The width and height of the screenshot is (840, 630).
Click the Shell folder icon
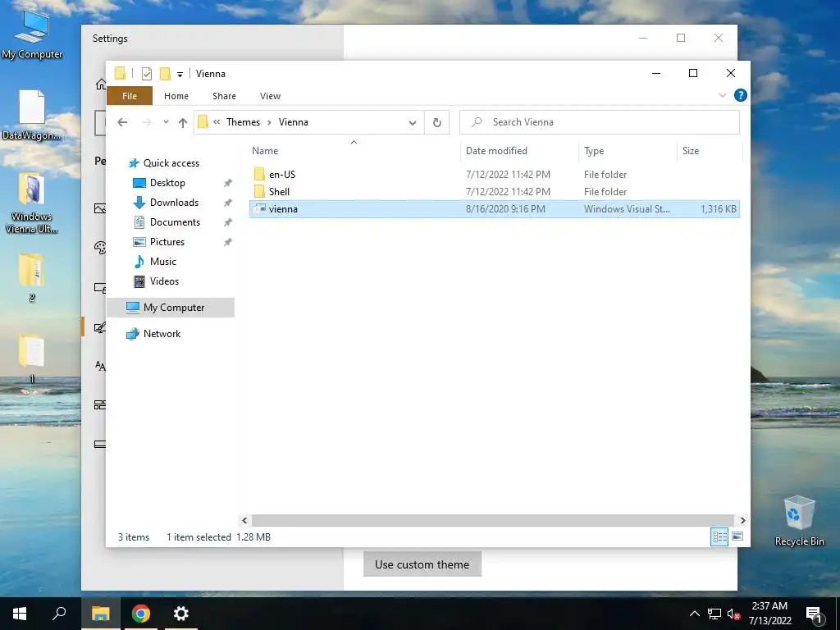(259, 191)
